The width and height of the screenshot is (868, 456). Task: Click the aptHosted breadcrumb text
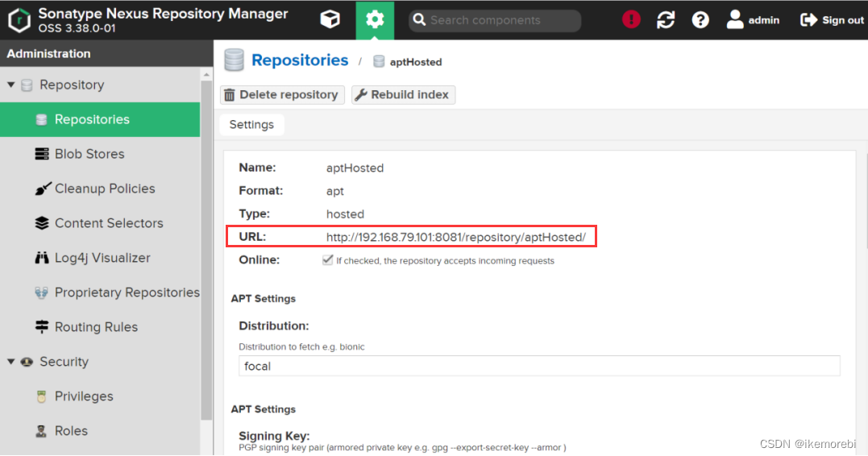416,62
